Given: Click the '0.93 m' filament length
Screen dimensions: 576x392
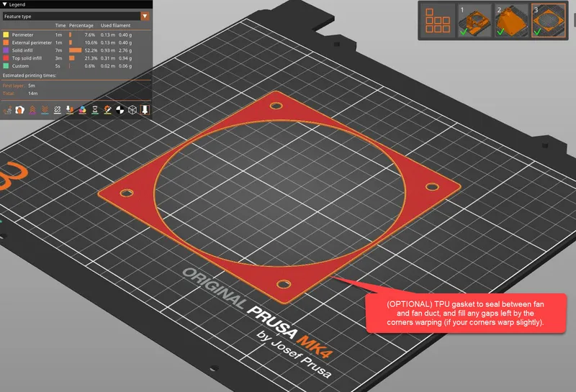Looking at the screenshot, I should [107, 50].
